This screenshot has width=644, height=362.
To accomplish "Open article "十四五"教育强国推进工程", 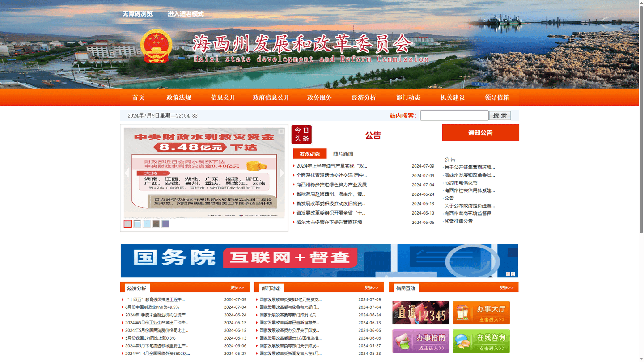I will 155,299.
